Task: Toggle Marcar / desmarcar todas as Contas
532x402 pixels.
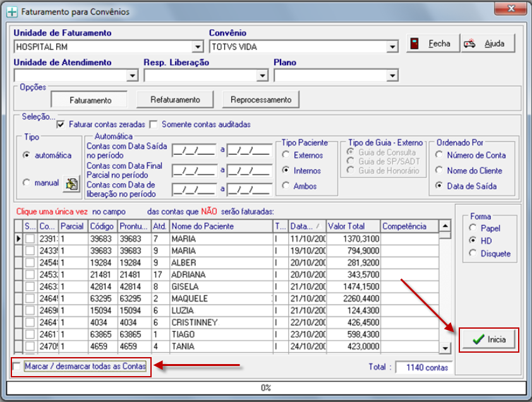Action: click(x=16, y=367)
